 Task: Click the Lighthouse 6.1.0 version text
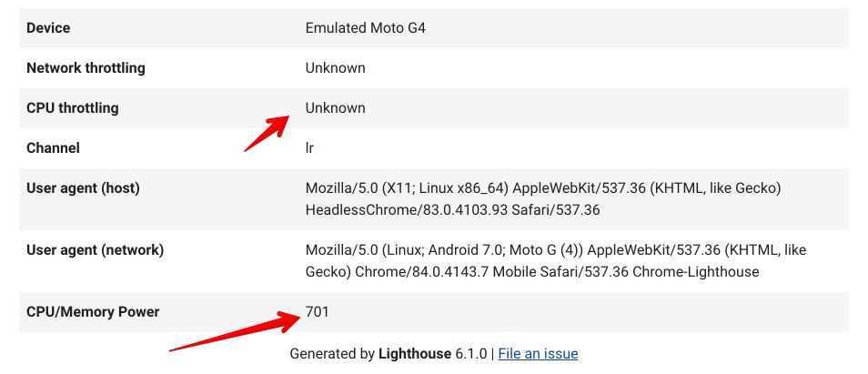(x=432, y=354)
